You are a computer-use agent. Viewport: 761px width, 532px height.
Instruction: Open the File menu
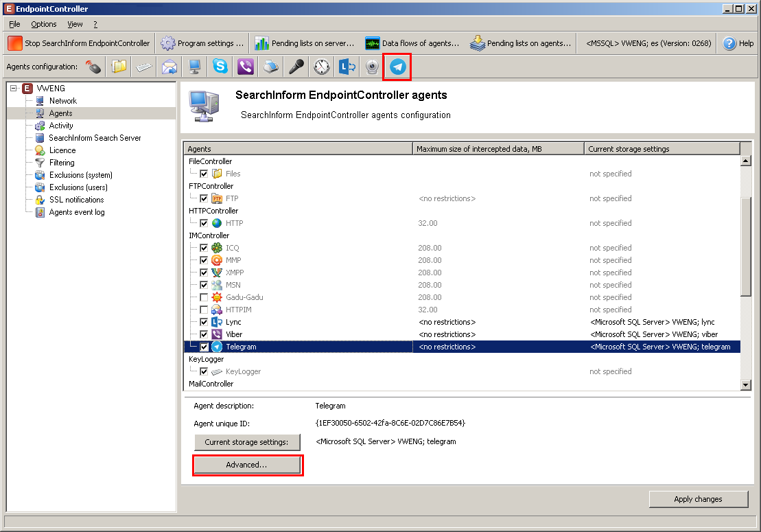tap(14, 24)
